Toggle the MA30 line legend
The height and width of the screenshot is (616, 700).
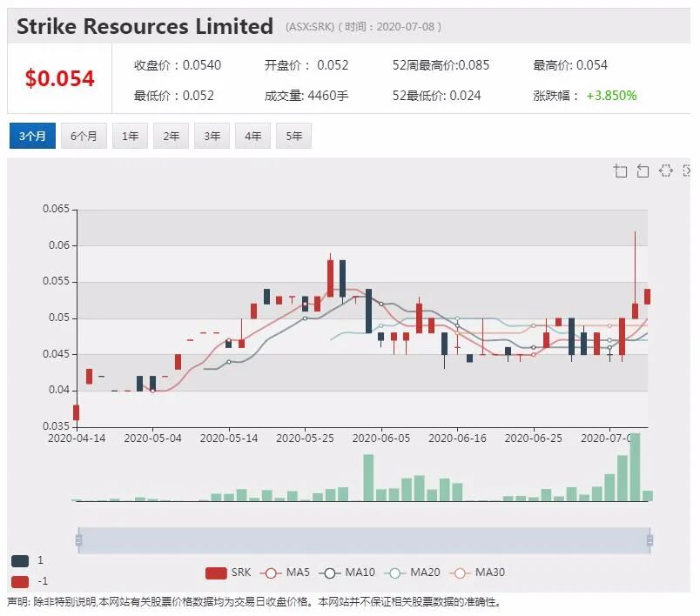pyautogui.click(x=477, y=572)
